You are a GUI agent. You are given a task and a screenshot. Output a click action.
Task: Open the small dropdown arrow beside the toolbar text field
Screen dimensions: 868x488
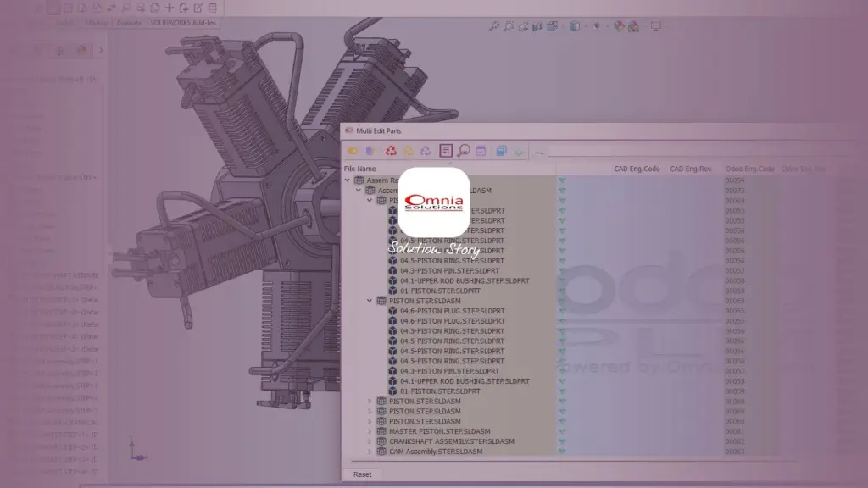click(x=538, y=152)
